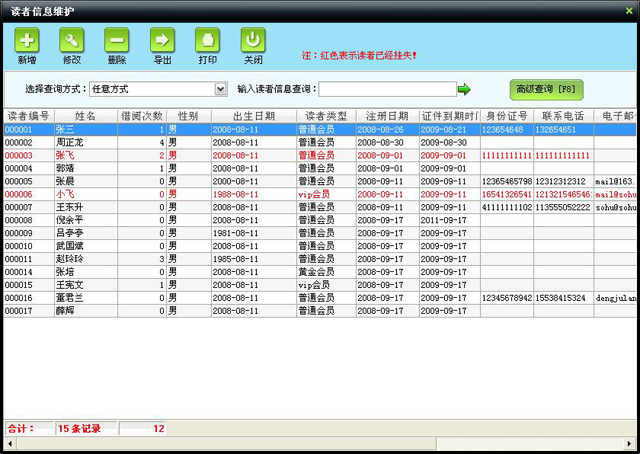
Task: Click the 新增 (Add) toolbar icon
Action: 27,41
